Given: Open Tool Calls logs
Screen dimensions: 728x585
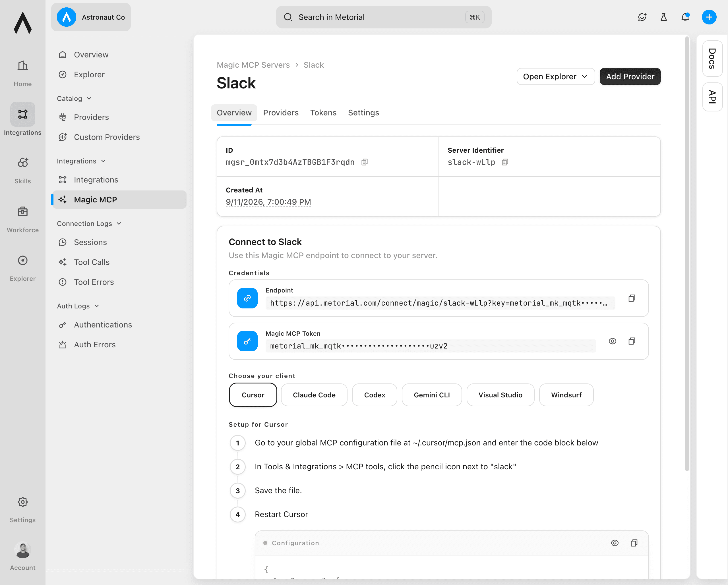Looking at the screenshot, I should tap(119, 262).
